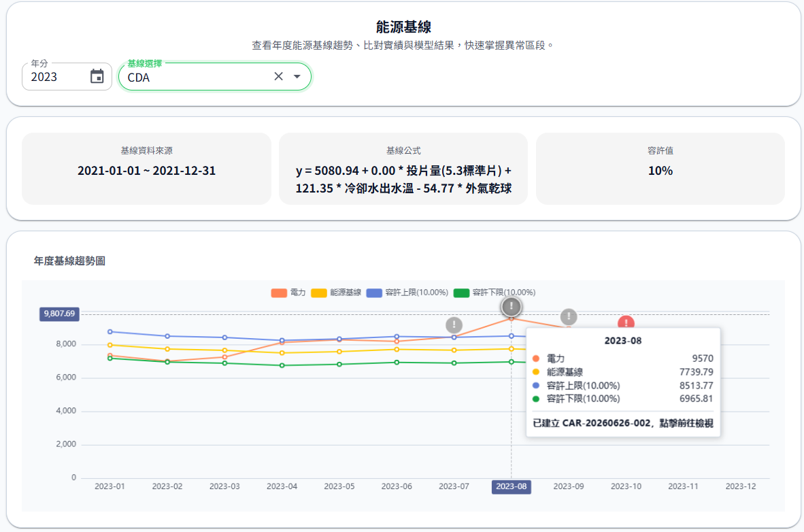Screen dimensions: 804x532
Task: Click the 2023-07 x-axis label
Action: click(454, 486)
